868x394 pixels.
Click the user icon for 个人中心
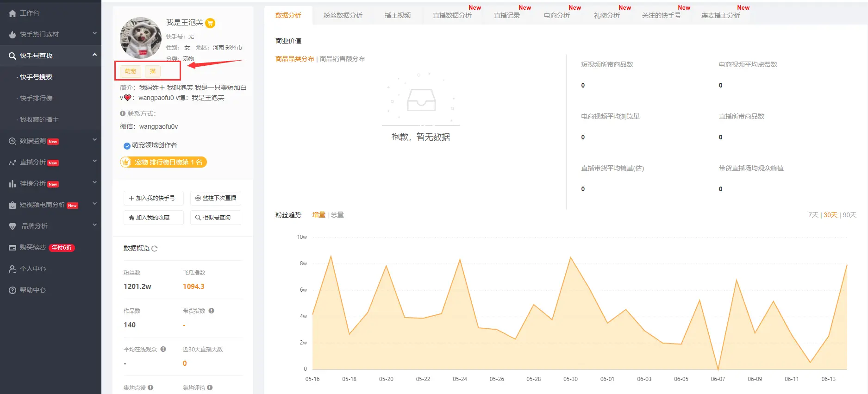tap(12, 269)
